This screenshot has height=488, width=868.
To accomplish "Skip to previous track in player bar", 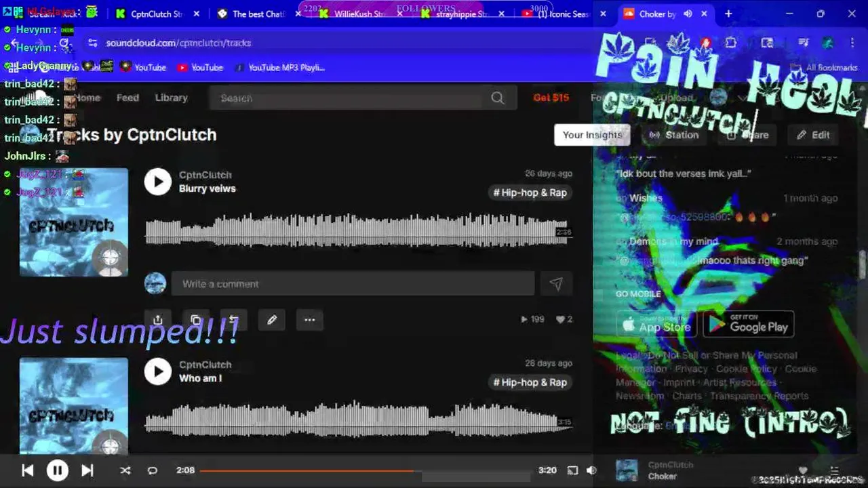I will tap(27, 470).
